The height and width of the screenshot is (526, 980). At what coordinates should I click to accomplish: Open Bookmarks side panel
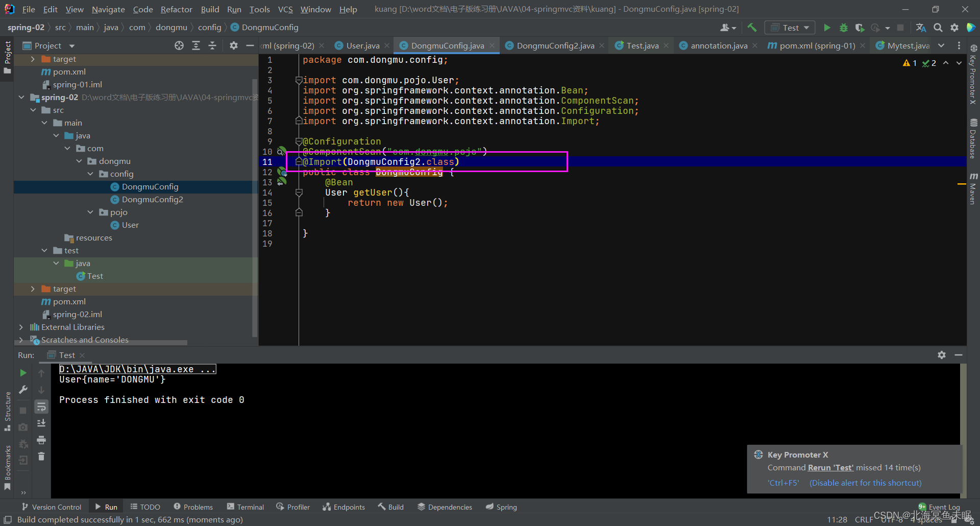[x=8, y=467]
